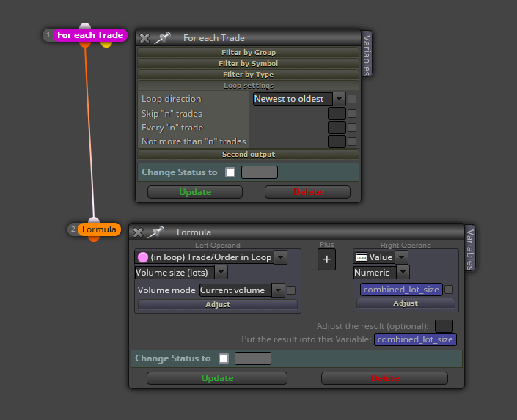Select the orange Formula node block

(x=99, y=229)
